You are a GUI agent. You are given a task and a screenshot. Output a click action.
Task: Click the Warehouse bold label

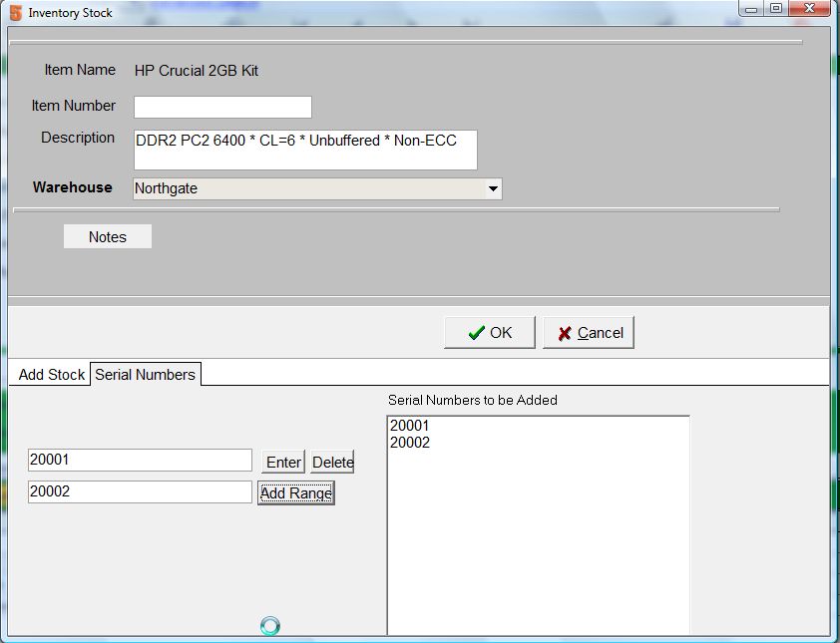pos(72,187)
